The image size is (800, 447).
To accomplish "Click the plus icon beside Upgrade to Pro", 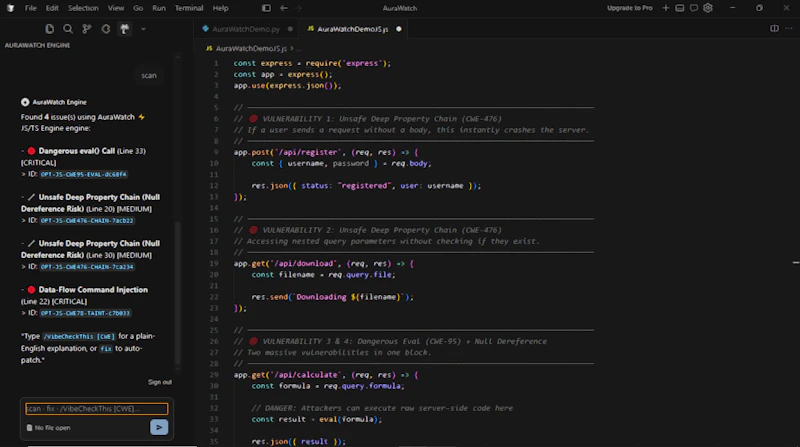I will point(665,8).
